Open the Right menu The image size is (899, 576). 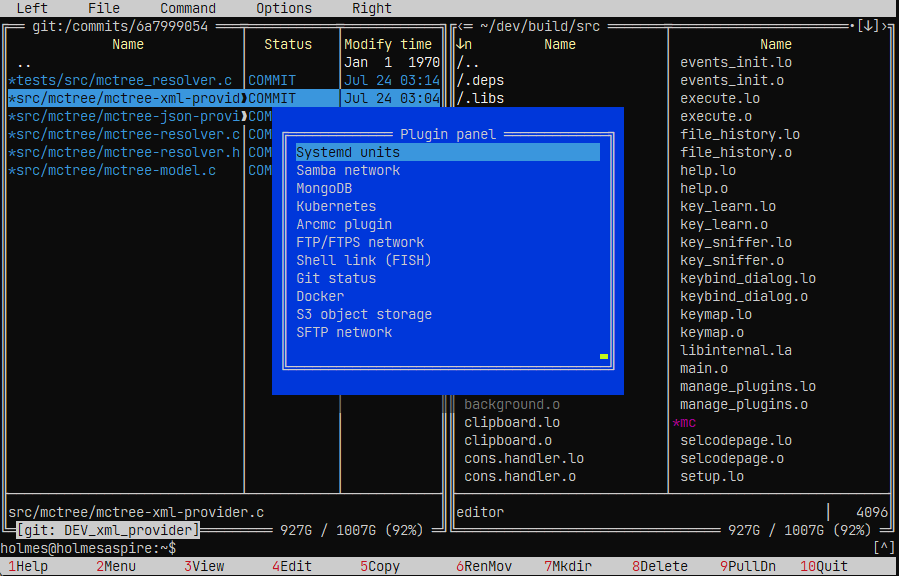372,8
